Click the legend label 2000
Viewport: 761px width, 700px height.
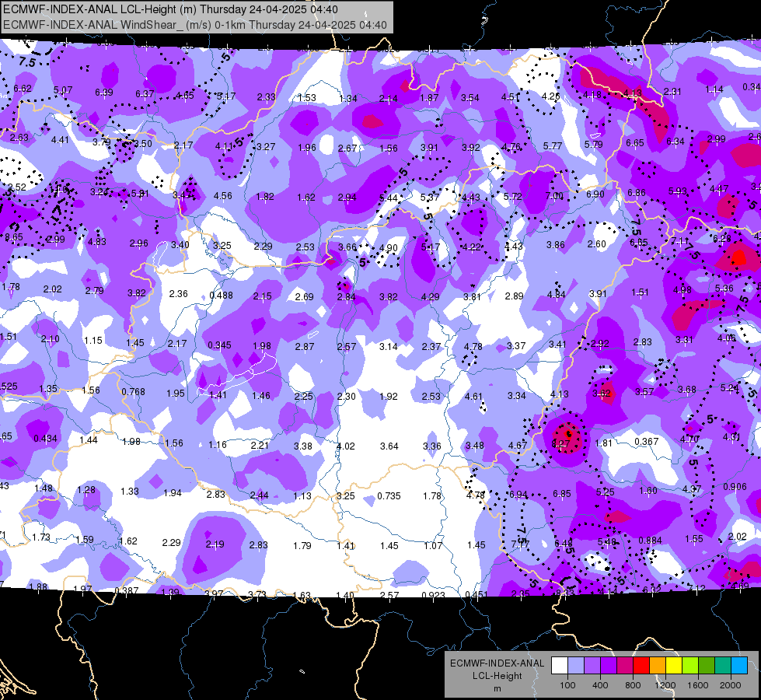731,685
